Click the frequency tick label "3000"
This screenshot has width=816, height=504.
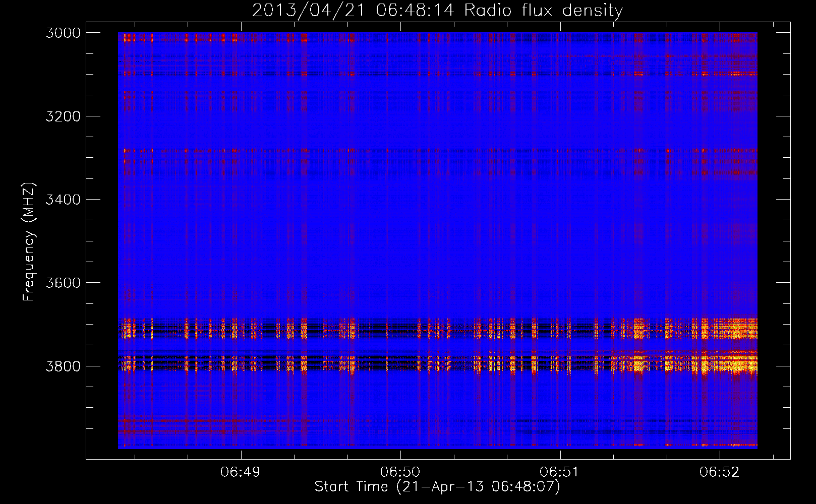point(63,33)
